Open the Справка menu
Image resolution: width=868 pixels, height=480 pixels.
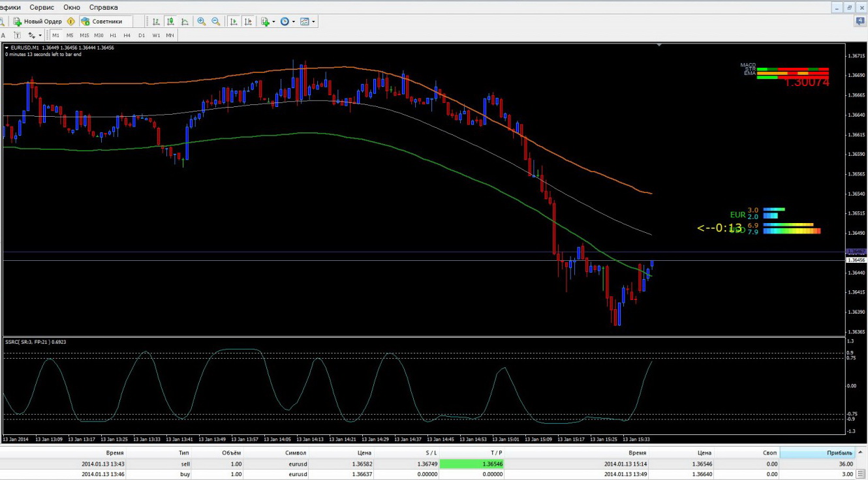(x=104, y=7)
